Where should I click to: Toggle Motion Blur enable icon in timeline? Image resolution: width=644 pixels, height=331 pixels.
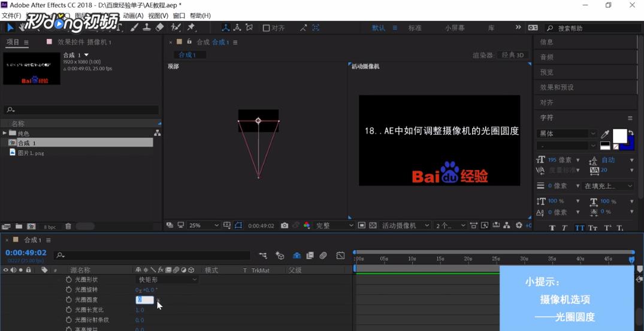point(323,256)
